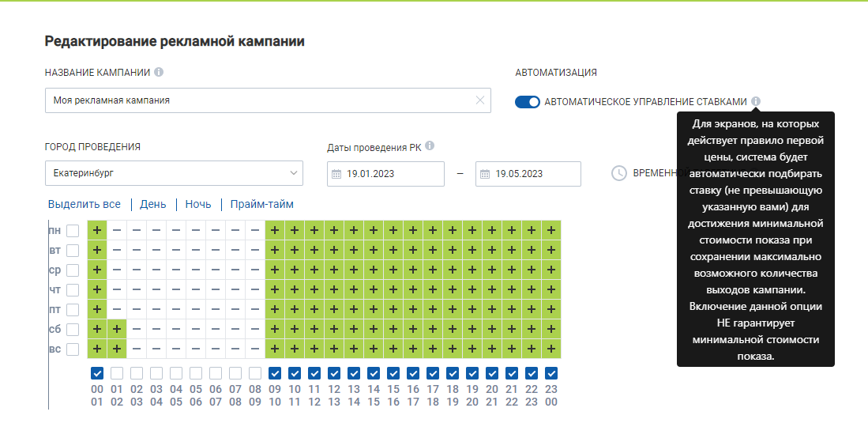Toggle automatic bid management switch off

(x=528, y=102)
